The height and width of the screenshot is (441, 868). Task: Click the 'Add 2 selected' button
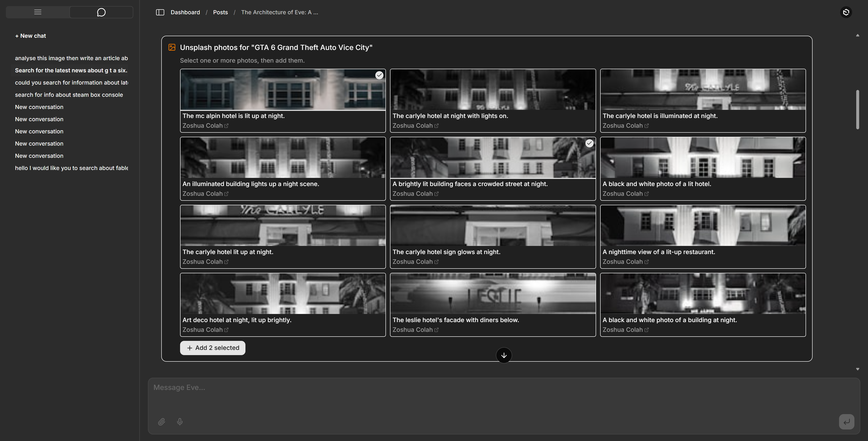[x=213, y=348]
